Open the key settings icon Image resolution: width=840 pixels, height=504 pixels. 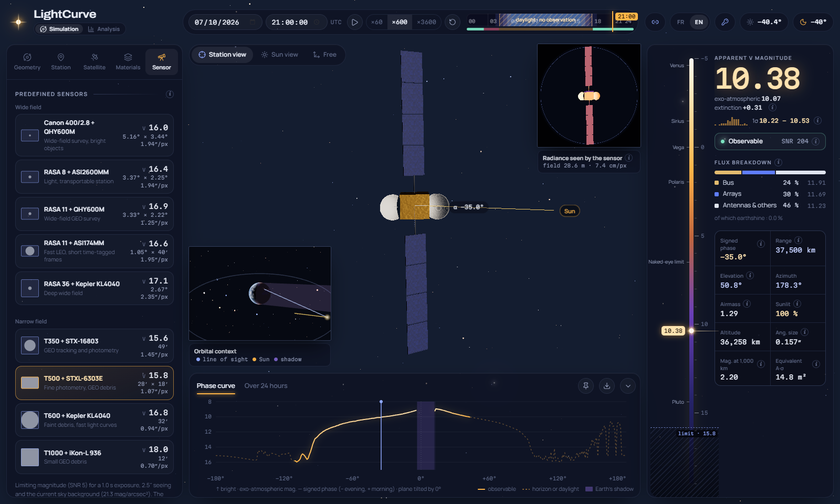click(725, 22)
